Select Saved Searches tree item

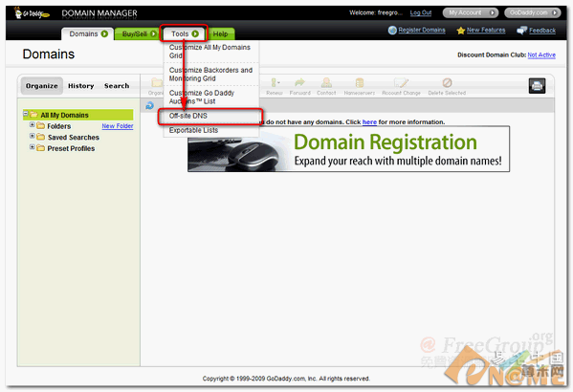(73, 138)
